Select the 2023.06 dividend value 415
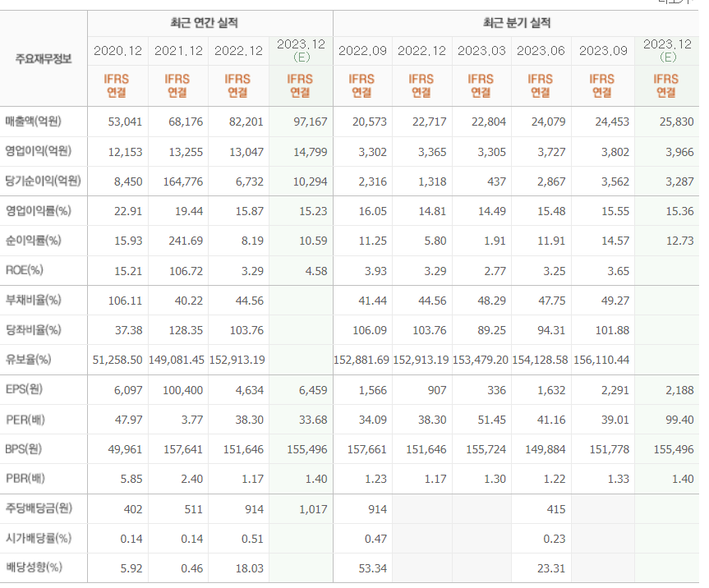This screenshot has height=588, width=709. click(x=556, y=510)
